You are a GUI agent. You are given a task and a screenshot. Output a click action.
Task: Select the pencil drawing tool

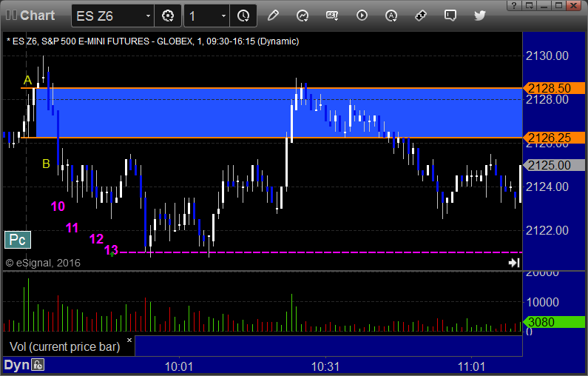click(273, 16)
